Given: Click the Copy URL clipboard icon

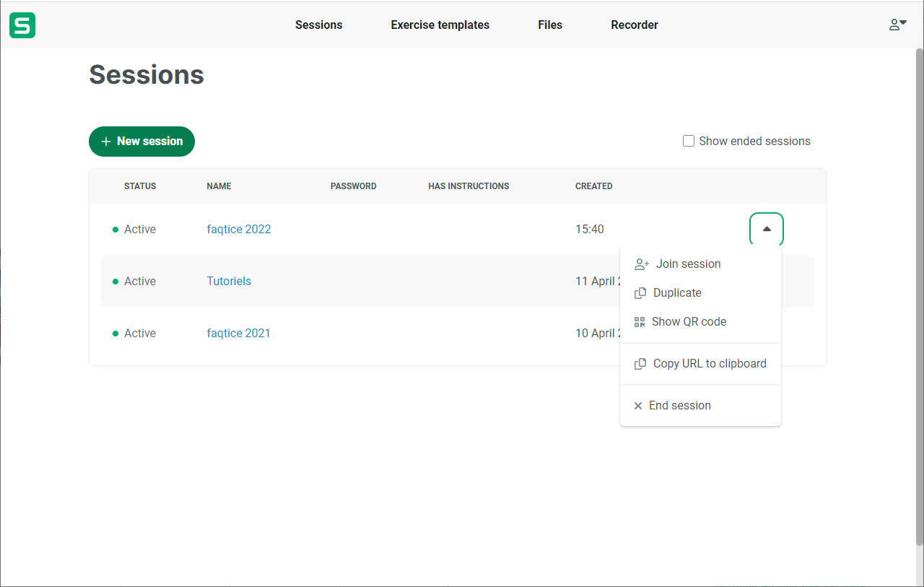Looking at the screenshot, I should pos(640,364).
